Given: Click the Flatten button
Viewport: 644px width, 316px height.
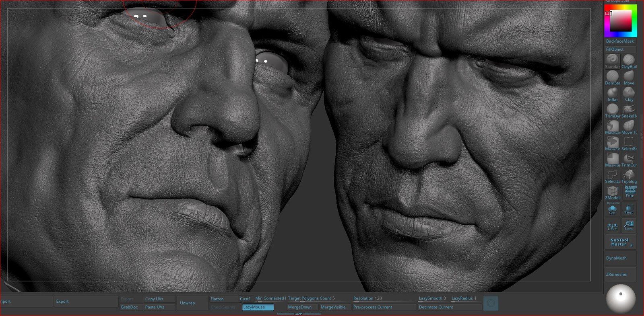Looking at the screenshot, I should [x=224, y=299].
